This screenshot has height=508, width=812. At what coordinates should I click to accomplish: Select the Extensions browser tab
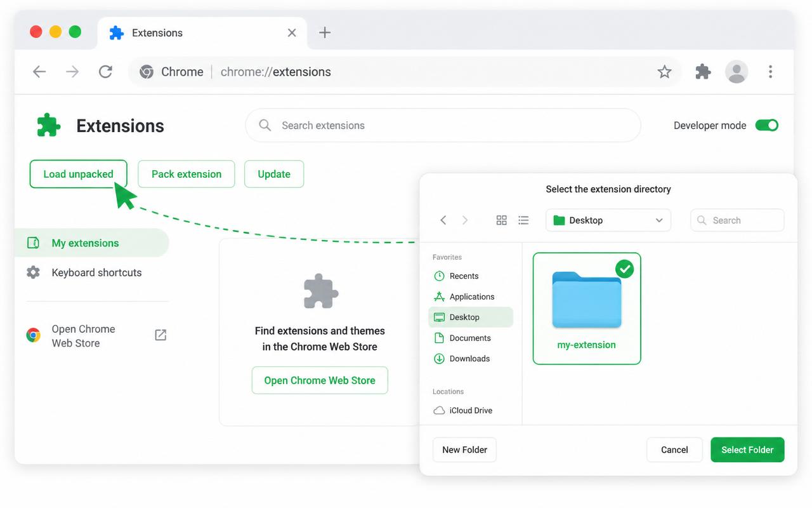202,33
